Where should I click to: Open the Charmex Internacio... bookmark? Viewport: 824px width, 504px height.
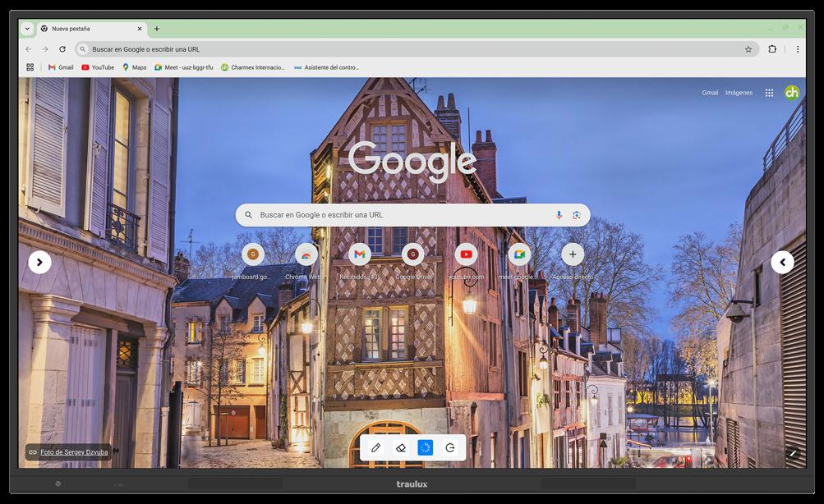click(253, 67)
